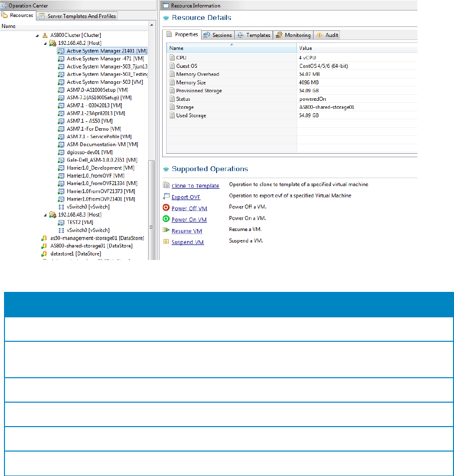Click the Clone To Template icon

pyautogui.click(x=166, y=185)
